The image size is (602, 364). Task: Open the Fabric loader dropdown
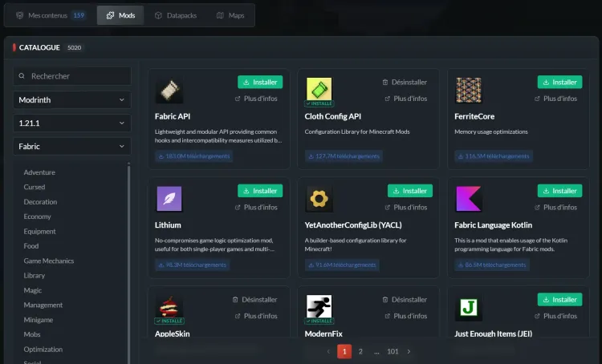click(72, 146)
